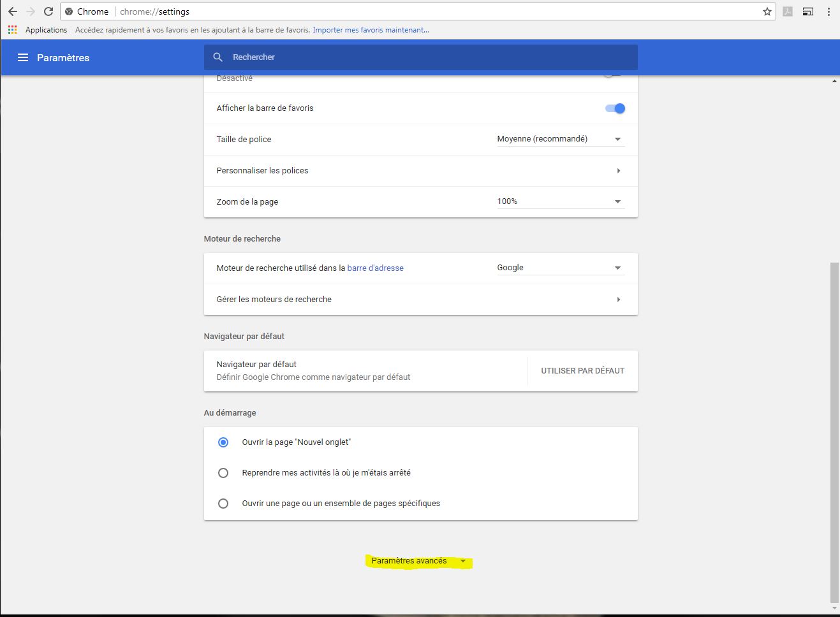The height and width of the screenshot is (617, 840).
Task: Bookmark this page with the star icon
Action: coord(767,11)
